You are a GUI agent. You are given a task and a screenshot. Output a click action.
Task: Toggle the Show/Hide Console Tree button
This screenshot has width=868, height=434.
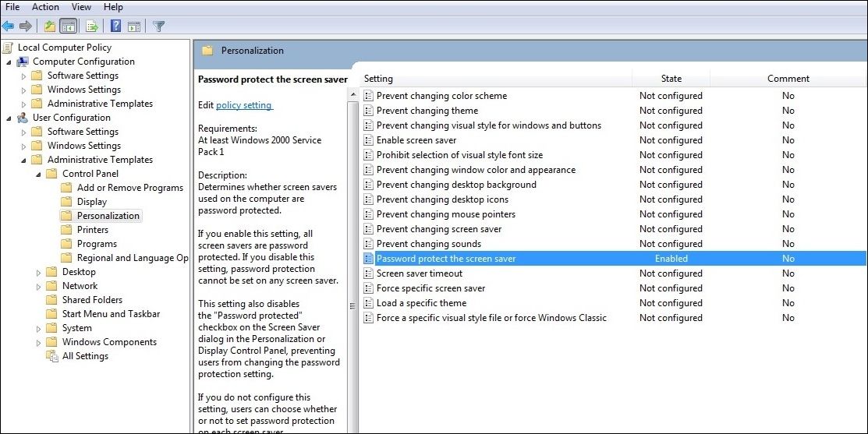coord(68,26)
